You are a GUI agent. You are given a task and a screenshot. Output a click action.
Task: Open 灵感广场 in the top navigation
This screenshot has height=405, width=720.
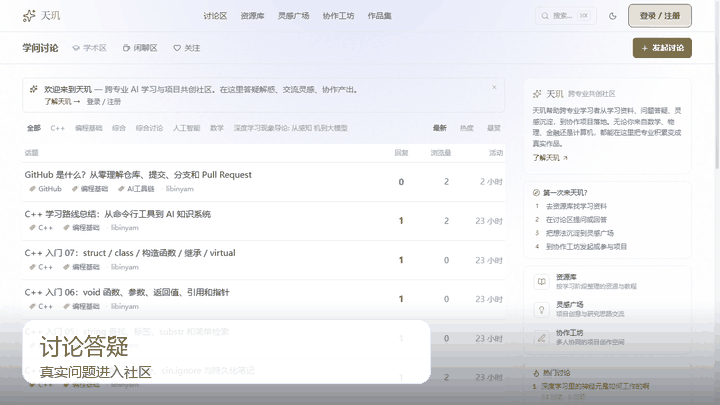pyautogui.click(x=293, y=16)
